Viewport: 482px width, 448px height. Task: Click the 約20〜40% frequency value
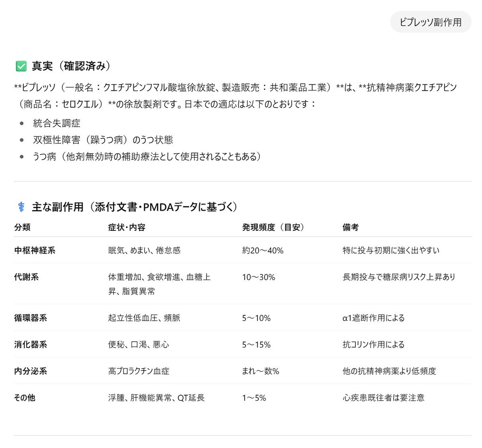click(x=263, y=250)
